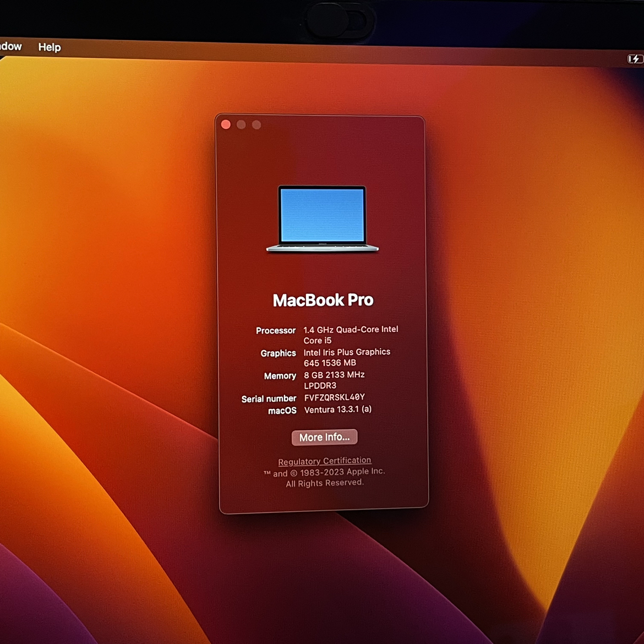Click the Memory label

[x=280, y=376]
